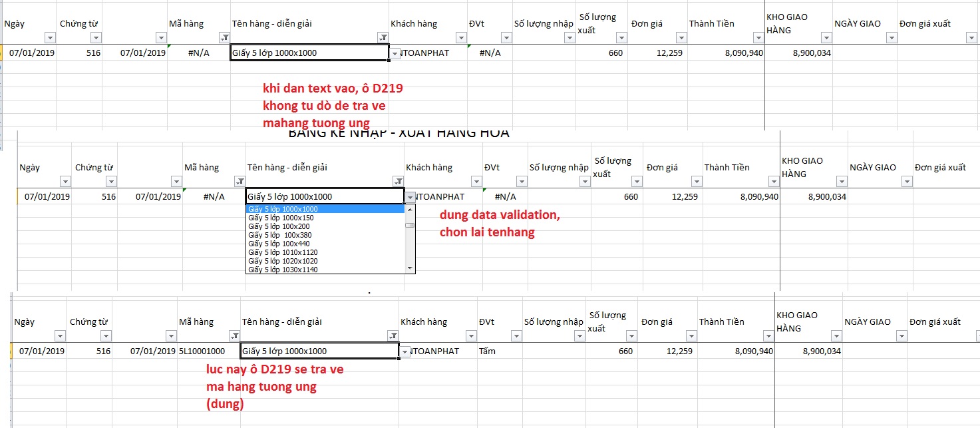The width and height of the screenshot is (980, 428).
Task: Click active filter icon on Mã hàng in open-list table
Action: 240,181
